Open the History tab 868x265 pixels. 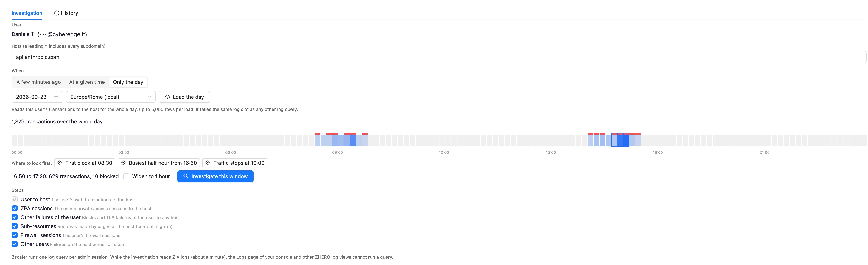coord(66,13)
